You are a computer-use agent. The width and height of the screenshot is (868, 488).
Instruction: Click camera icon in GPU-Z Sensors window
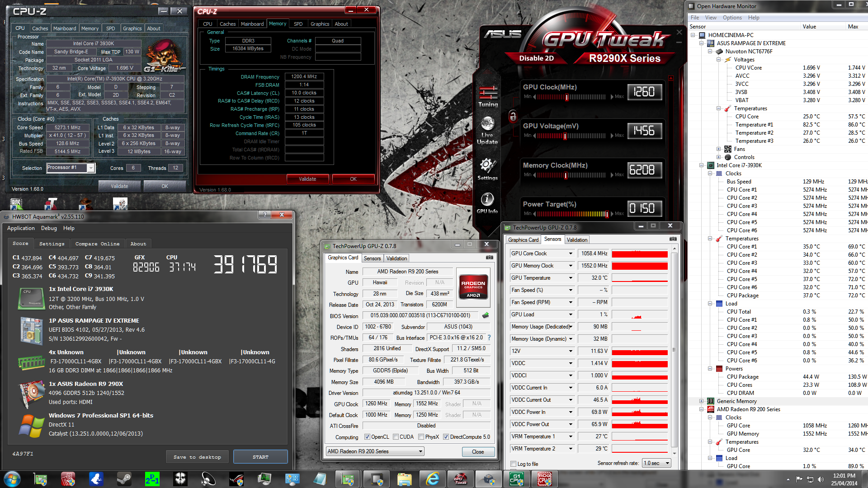(x=673, y=239)
